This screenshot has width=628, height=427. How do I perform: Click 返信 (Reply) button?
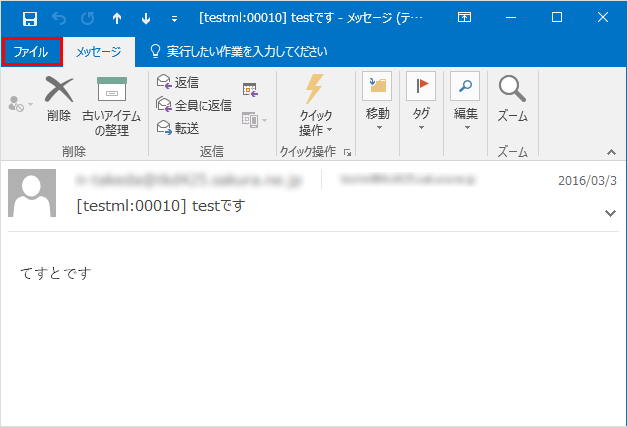(178, 82)
